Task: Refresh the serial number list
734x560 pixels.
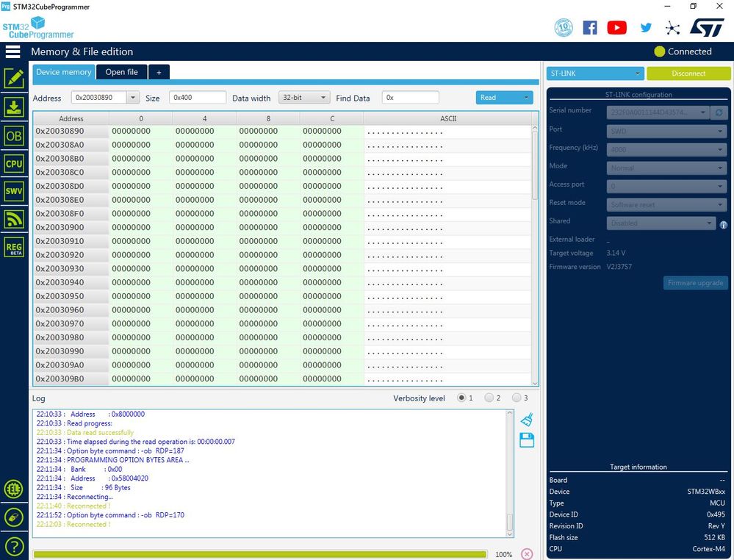Action: pos(719,112)
